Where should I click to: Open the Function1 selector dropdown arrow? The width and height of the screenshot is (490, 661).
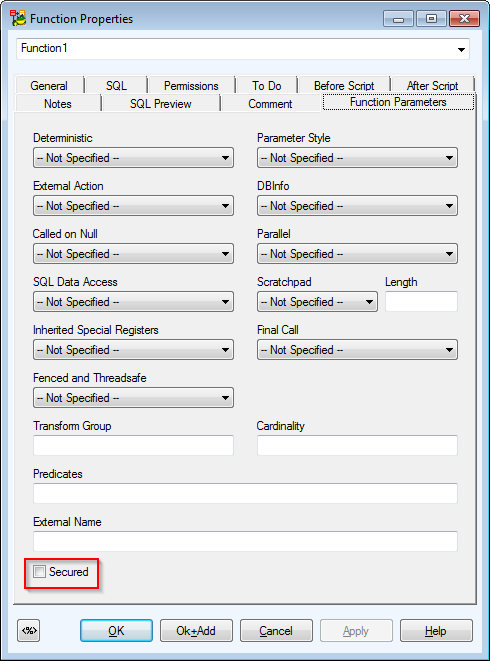461,49
